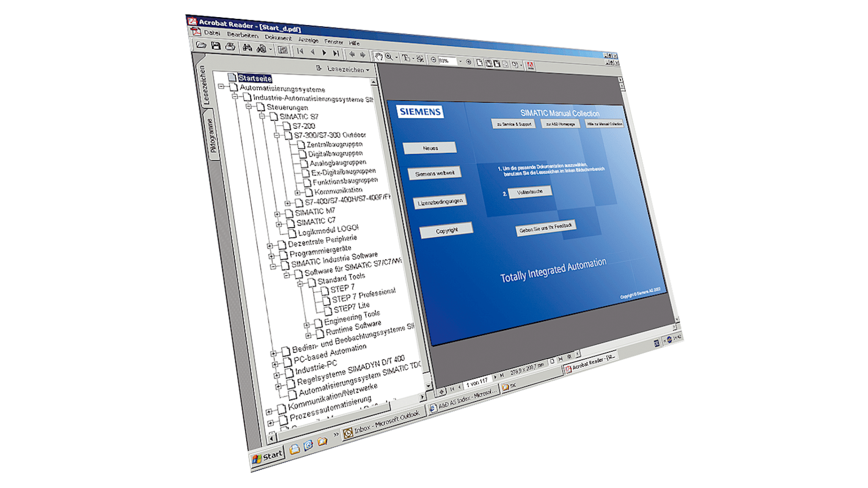
Task: Select the Text Select tool
Action: pos(406,58)
